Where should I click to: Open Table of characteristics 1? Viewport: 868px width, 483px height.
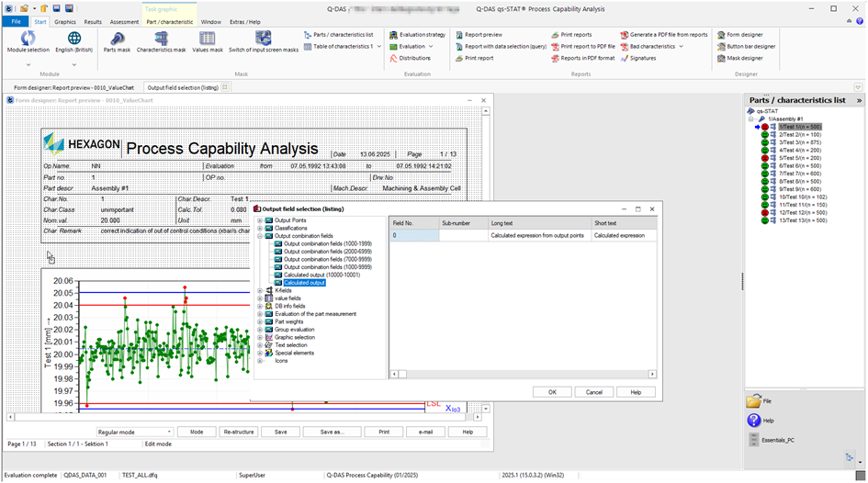pos(338,47)
